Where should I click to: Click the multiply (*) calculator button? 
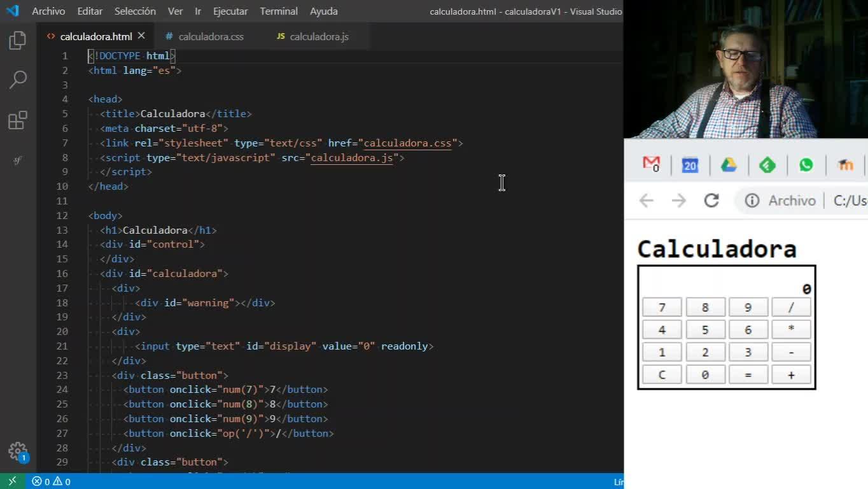tap(791, 330)
